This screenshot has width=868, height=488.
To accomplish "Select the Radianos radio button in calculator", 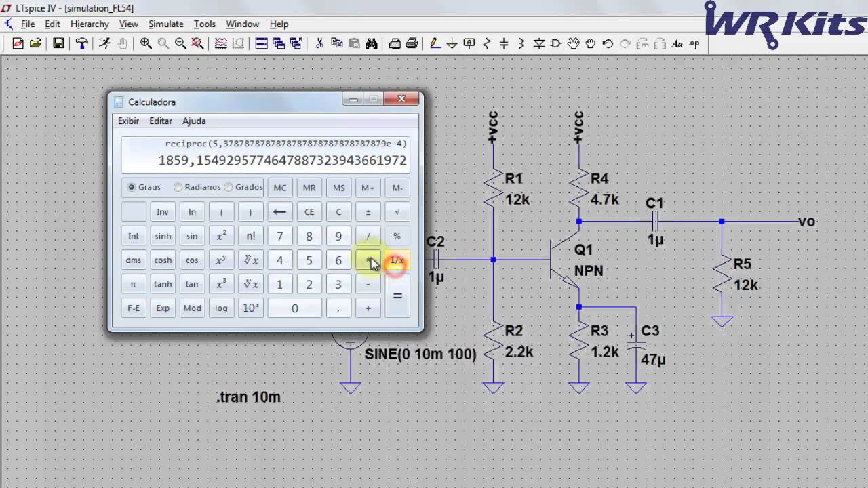I will (x=178, y=187).
